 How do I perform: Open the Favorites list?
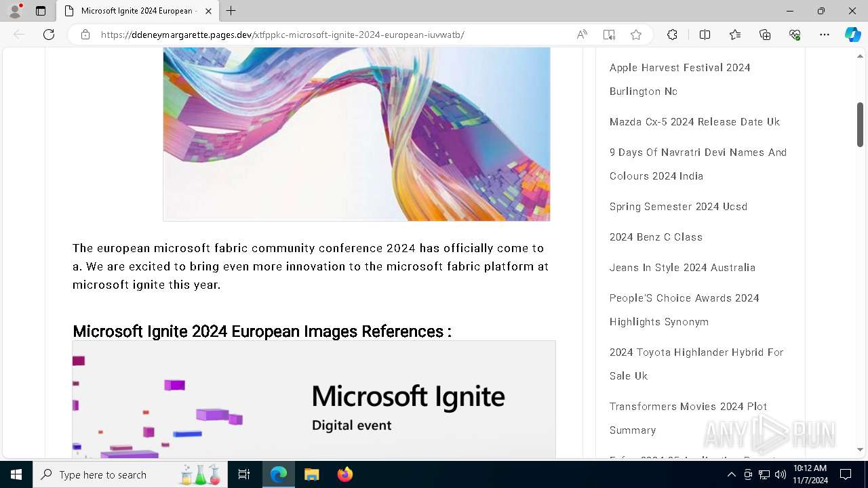coord(735,35)
